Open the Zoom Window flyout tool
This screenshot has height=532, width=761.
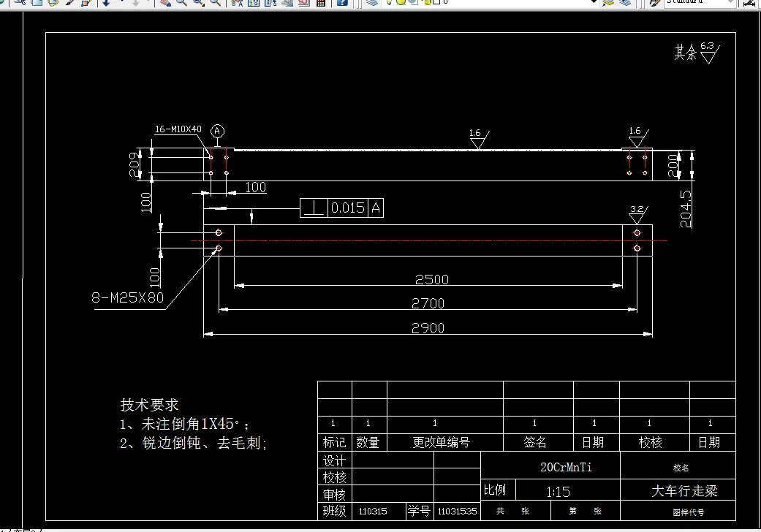[198, 2]
